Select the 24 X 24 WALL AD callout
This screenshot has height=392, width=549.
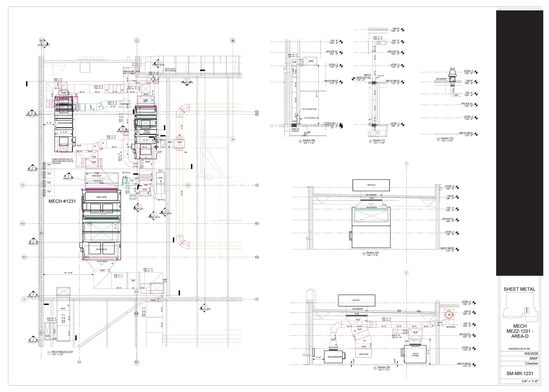pos(311,118)
